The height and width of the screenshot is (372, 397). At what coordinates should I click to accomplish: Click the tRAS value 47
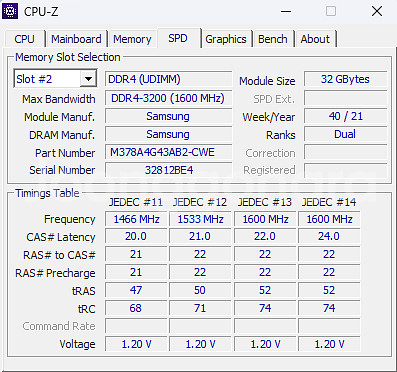pos(136,290)
